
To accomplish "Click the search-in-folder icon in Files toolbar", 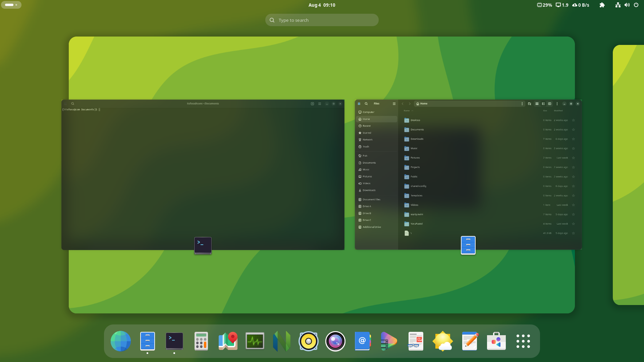I will click(529, 104).
